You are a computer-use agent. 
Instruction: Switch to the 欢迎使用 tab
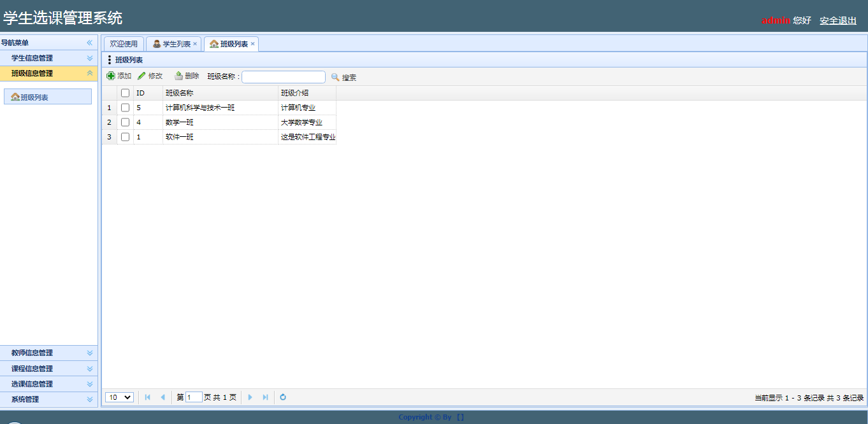click(x=124, y=44)
